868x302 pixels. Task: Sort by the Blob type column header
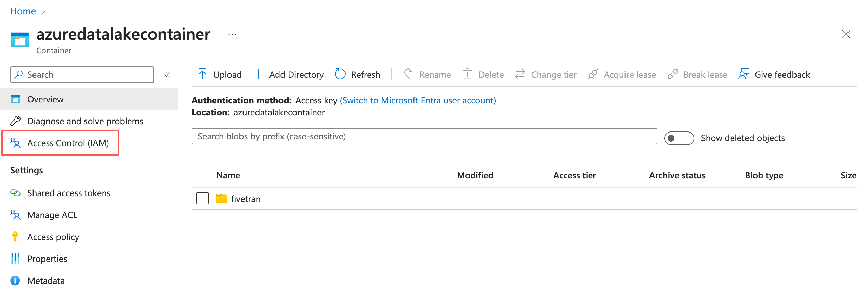pos(764,176)
